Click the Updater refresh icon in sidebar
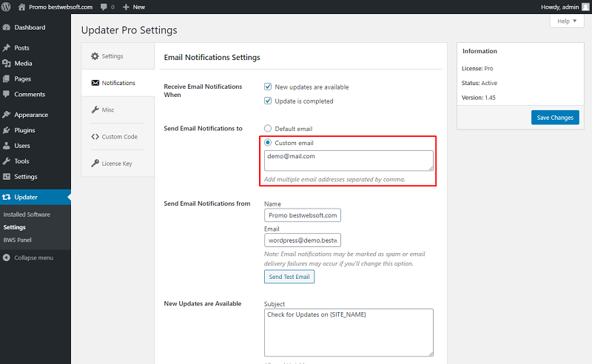 (7, 197)
